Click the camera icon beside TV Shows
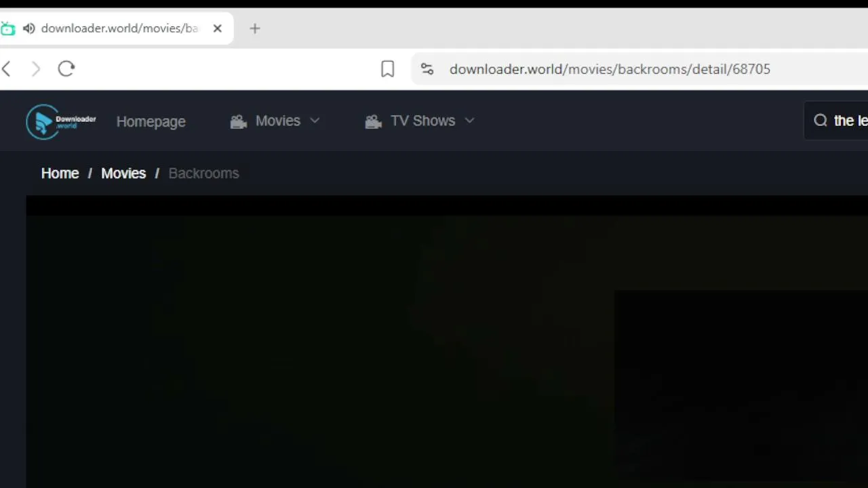Viewport: 868px width, 488px height. click(x=373, y=121)
